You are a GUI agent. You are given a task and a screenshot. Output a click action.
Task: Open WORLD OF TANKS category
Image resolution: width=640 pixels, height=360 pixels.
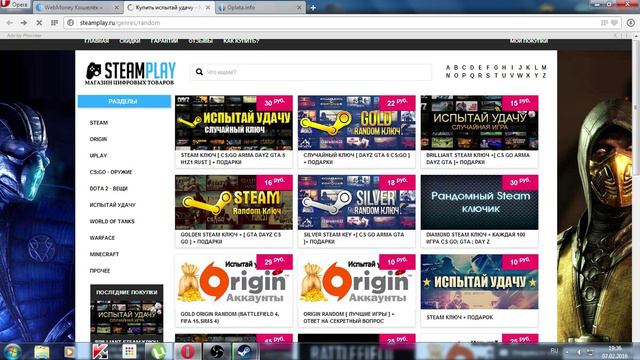(x=112, y=221)
